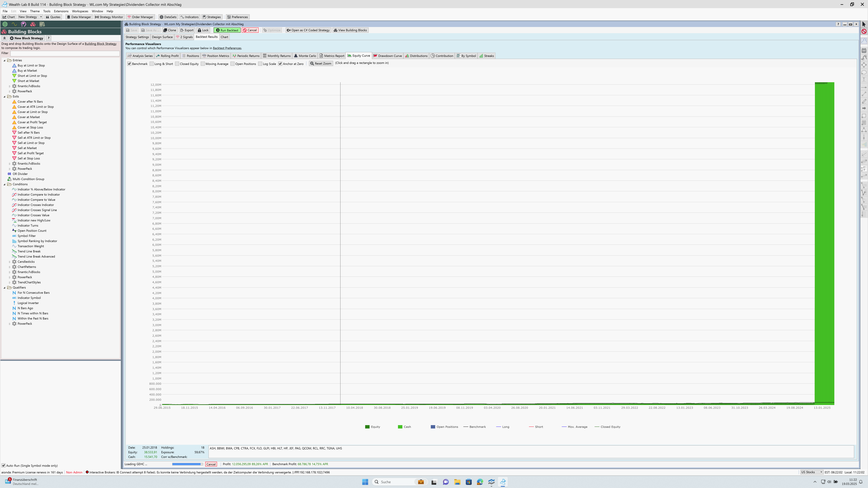Viewport: 868px width, 488px height.
Task: Click the Run Backtest button
Action: tap(227, 30)
